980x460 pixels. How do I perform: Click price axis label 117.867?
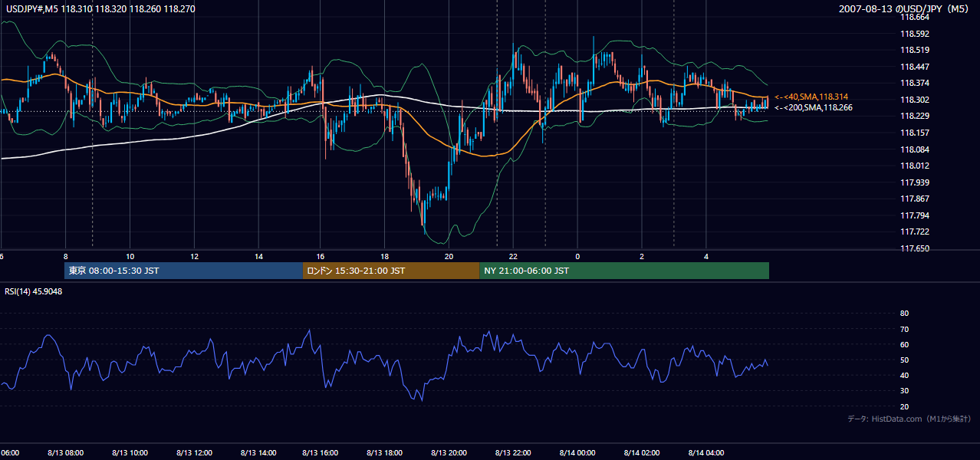point(915,199)
